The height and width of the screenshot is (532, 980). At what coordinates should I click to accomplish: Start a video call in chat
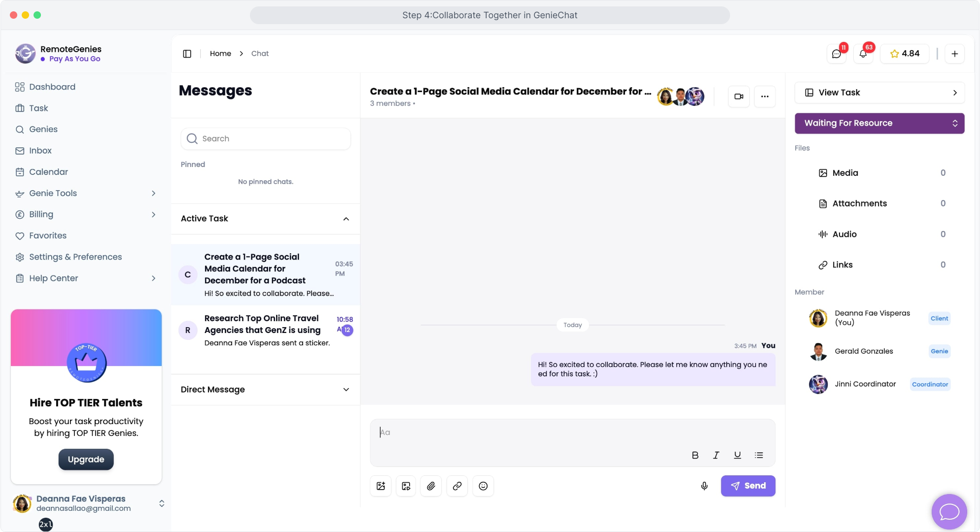point(738,97)
